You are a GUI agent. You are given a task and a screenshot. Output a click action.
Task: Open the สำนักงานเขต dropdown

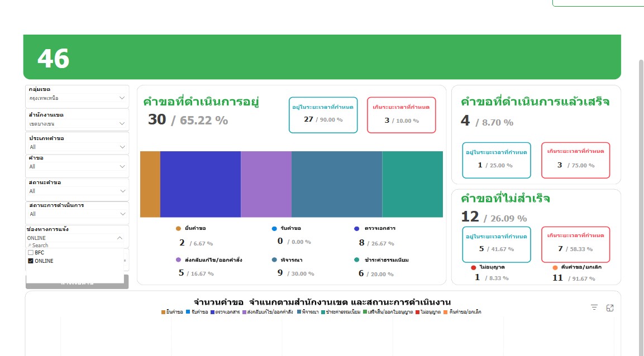122,124
